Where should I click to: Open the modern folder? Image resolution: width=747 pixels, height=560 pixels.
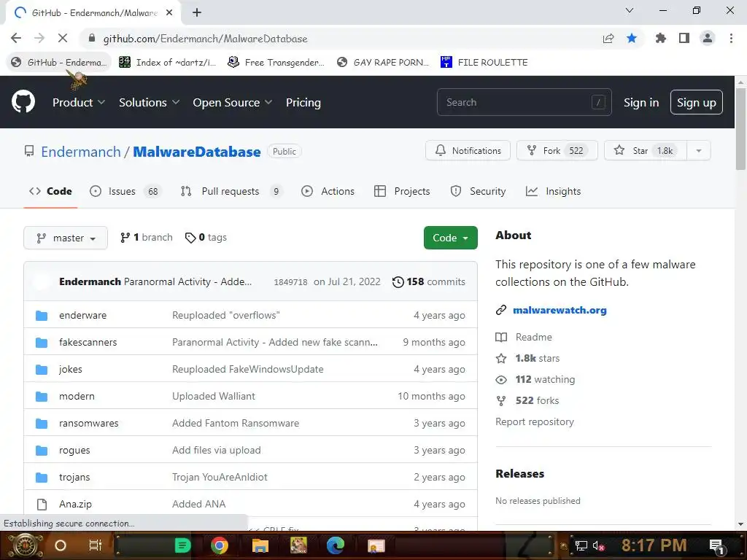[77, 396]
